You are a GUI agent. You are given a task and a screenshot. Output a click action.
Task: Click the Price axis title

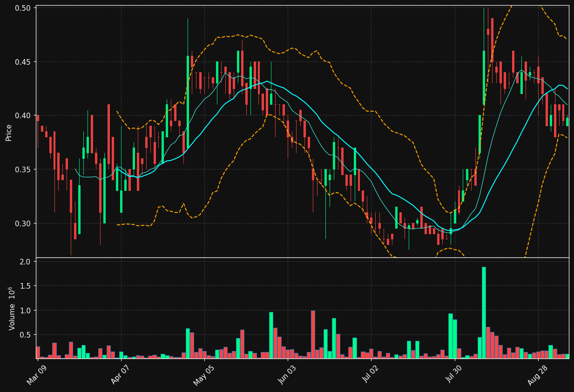tap(9, 132)
